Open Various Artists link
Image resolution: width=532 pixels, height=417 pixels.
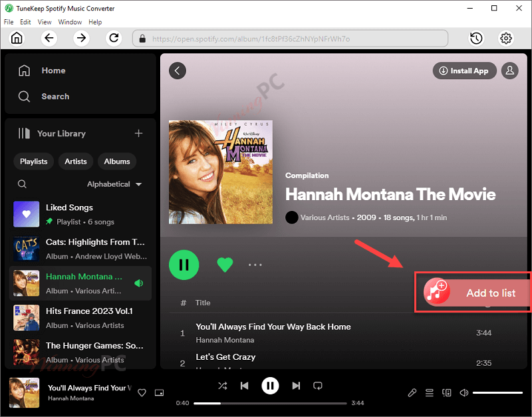(325, 217)
